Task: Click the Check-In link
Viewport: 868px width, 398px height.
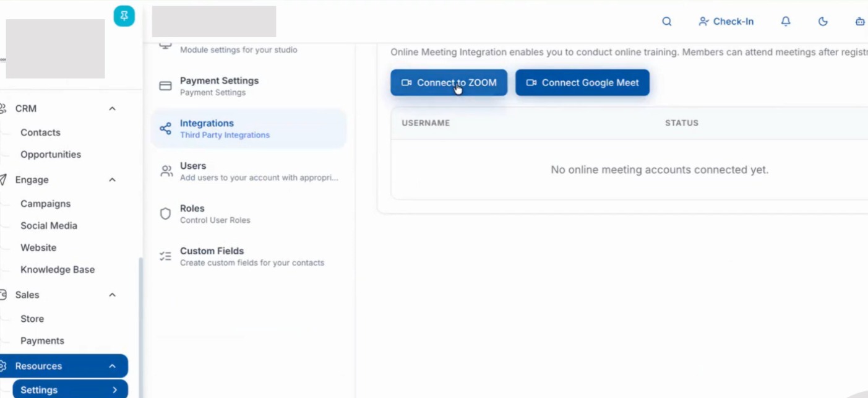Action: tap(726, 22)
